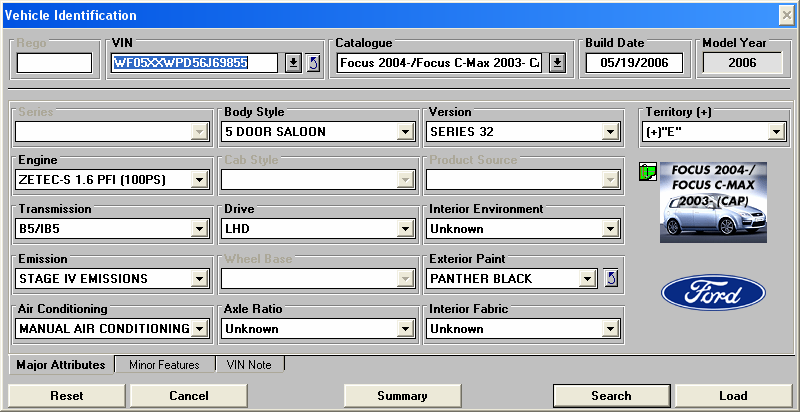Click the (+)"E" territory value
This screenshot has height=412, width=800.
664,132
